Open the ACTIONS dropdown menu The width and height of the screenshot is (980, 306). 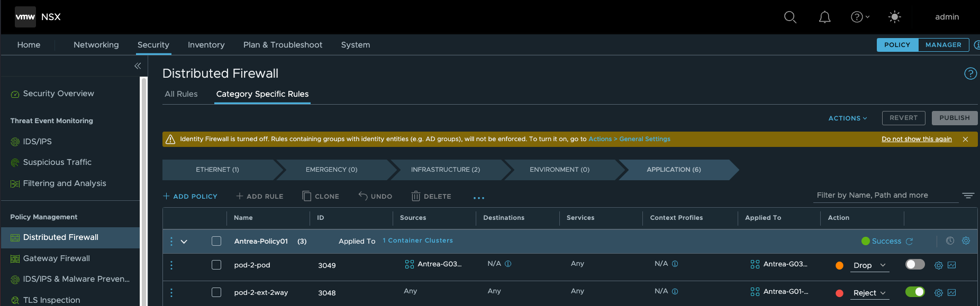(848, 118)
